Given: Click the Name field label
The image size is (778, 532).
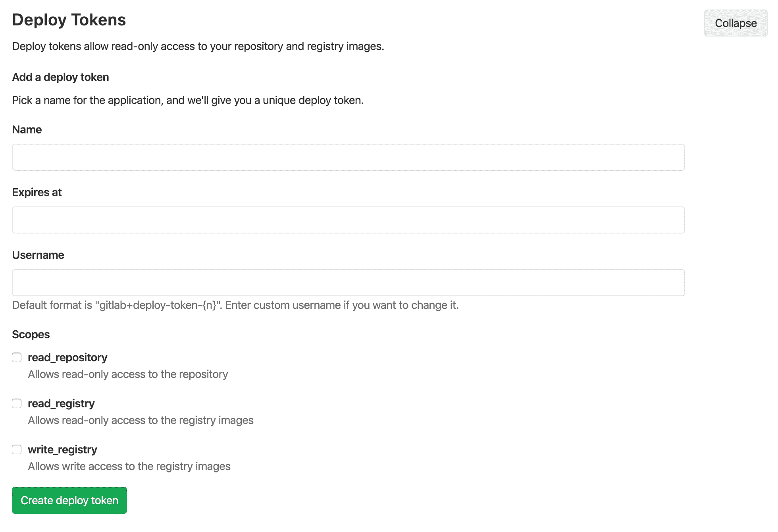Looking at the screenshot, I should pyautogui.click(x=27, y=129).
